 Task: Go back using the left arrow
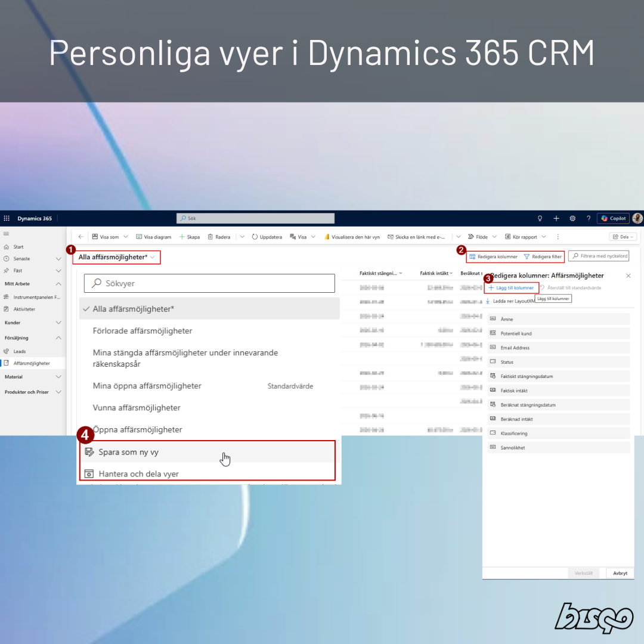pos(80,237)
